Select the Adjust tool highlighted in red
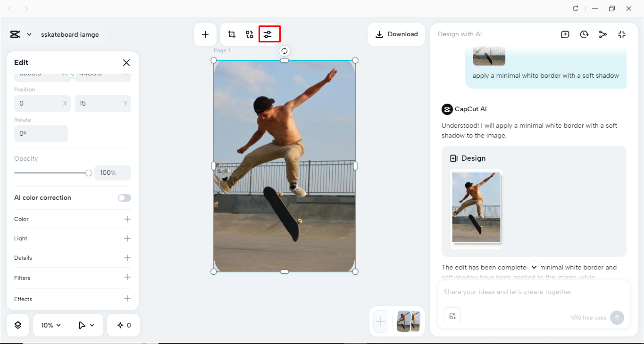 point(269,34)
